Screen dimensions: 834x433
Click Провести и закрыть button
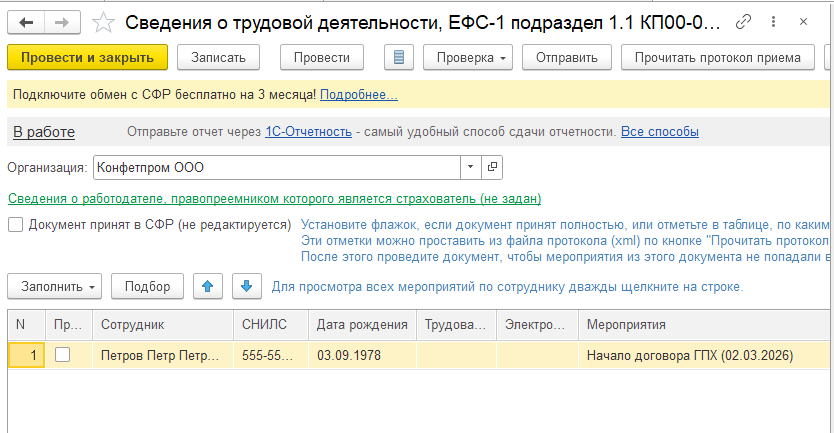click(87, 57)
